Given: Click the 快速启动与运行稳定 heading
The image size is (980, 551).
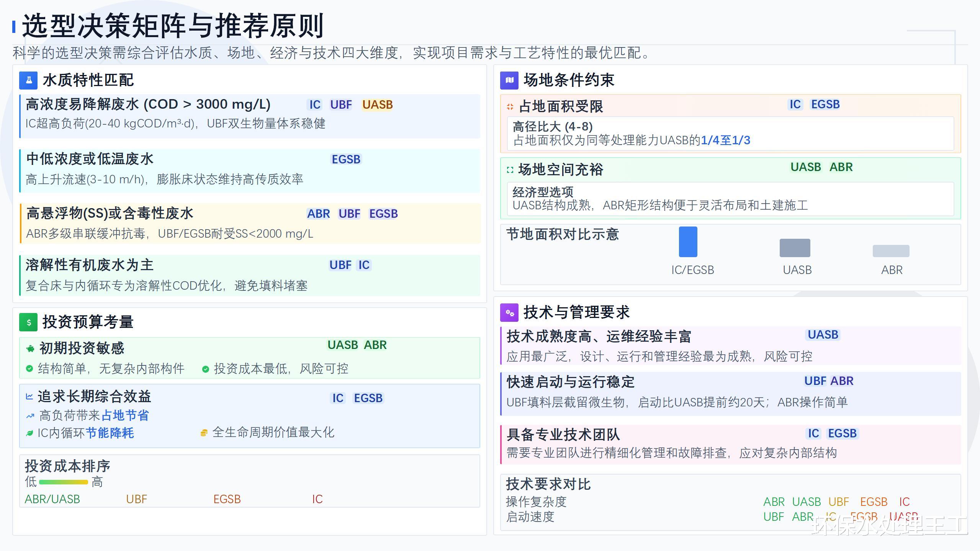Looking at the screenshot, I should (x=570, y=382).
